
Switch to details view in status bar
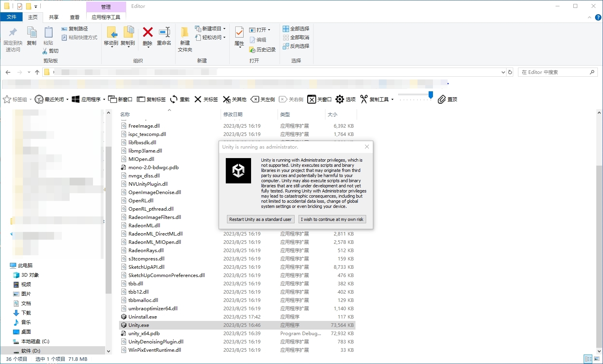coord(588,359)
